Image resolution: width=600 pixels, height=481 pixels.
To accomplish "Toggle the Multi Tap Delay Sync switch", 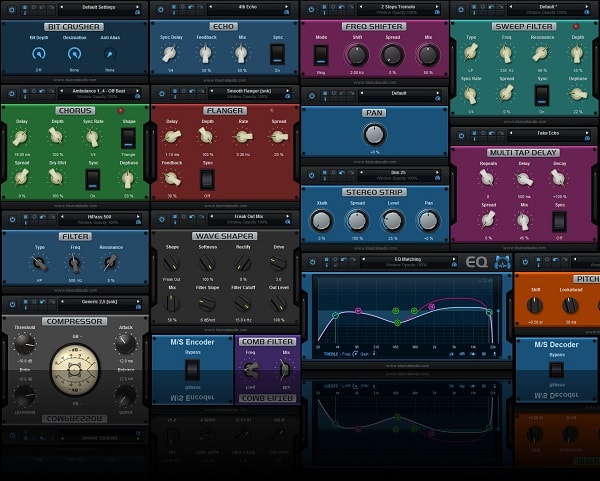I will point(559,221).
